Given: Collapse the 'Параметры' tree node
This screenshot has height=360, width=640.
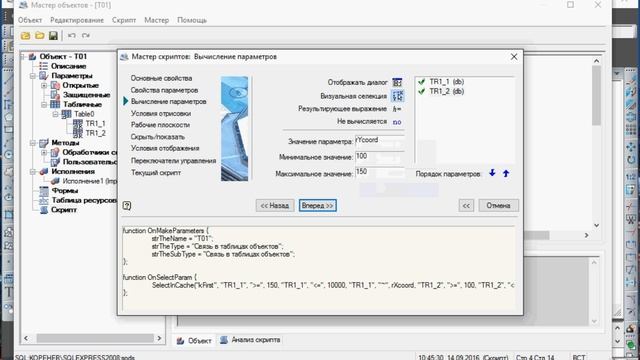Looking at the screenshot, I should [33, 76].
